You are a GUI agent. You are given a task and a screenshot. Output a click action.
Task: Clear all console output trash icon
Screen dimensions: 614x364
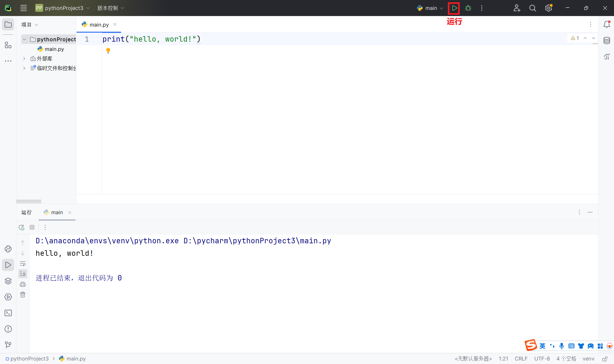coord(23,295)
